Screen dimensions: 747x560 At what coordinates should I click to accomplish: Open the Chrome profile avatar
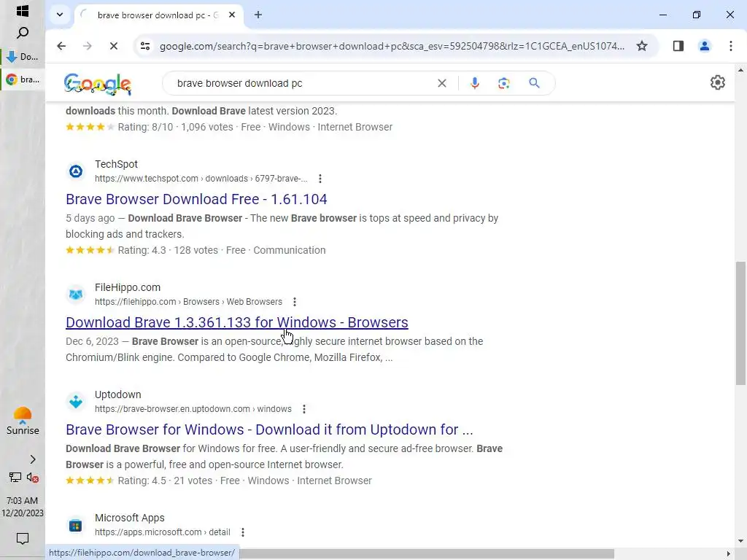point(704,46)
